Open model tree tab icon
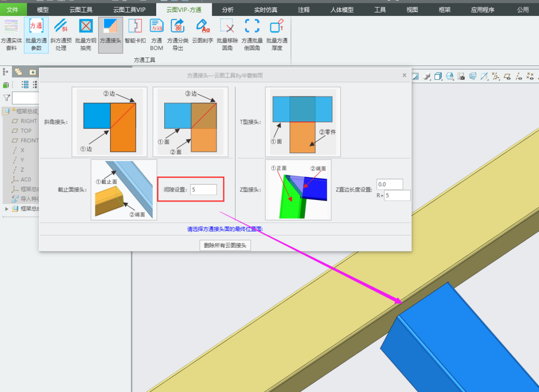Screen dimensions: 539x392 pyautogui.click(x=5, y=72)
